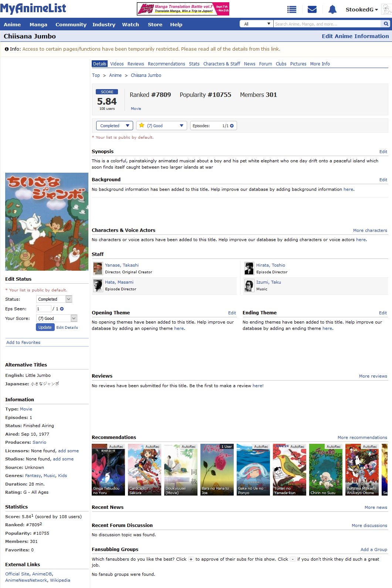Open the Community menu
The width and height of the screenshot is (392, 588).
[x=71, y=25]
